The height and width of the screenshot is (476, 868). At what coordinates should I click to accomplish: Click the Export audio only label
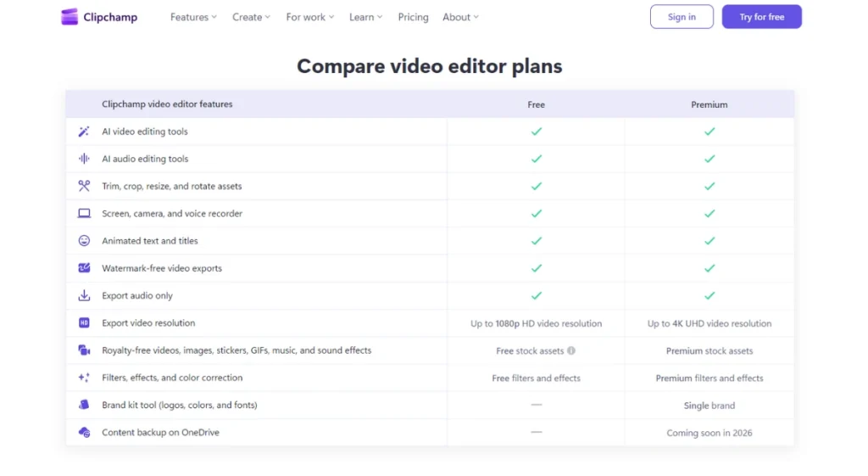click(x=137, y=295)
